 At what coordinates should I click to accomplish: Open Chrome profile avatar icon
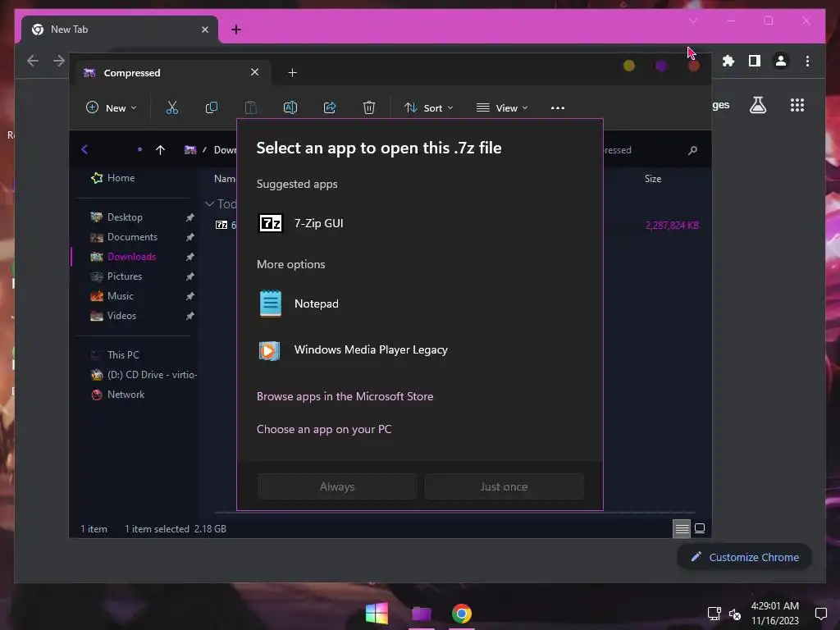coord(781,61)
